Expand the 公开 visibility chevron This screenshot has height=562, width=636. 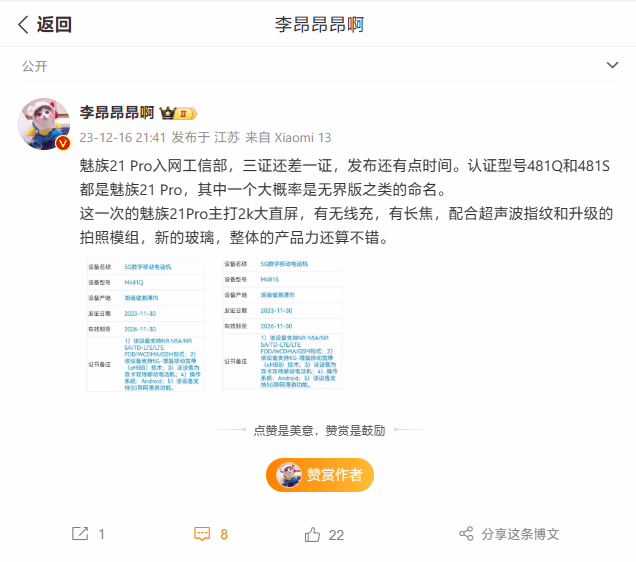click(612, 65)
